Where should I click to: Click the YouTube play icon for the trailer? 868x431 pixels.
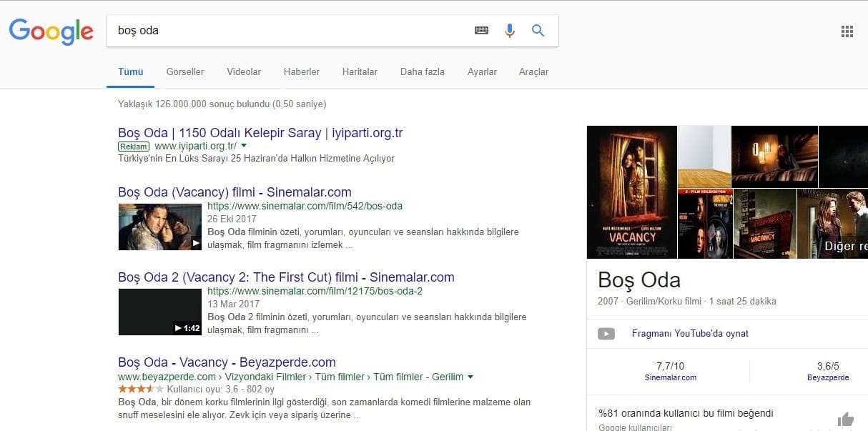(x=606, y=334)
